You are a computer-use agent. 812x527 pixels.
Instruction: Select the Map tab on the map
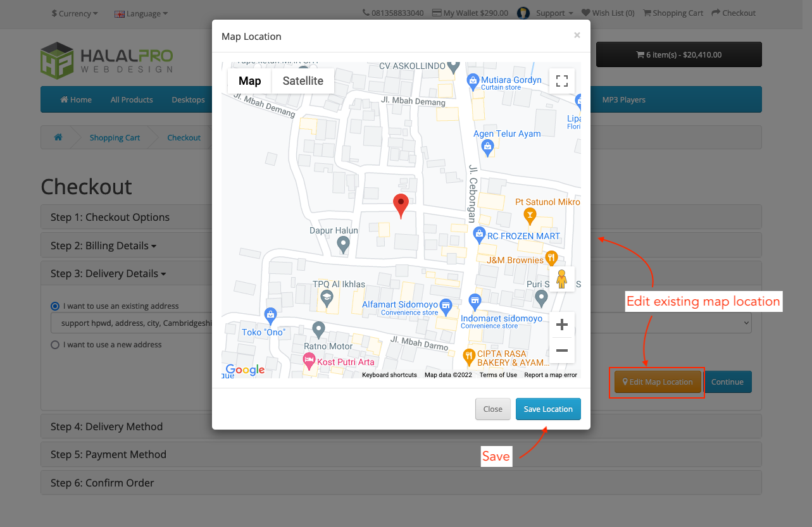point(249,81)
